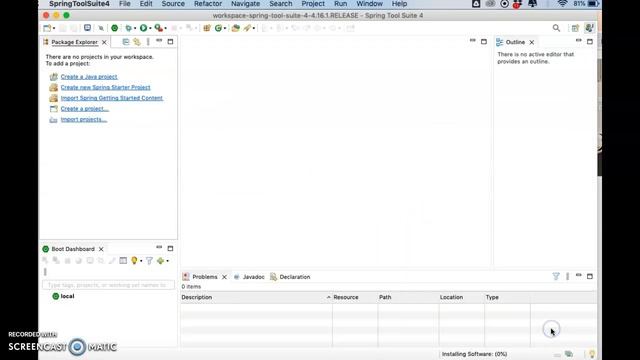Screen dimensions: 640x360
Task: Switch to the Javadoc tab
Action: tap(249, 277)
